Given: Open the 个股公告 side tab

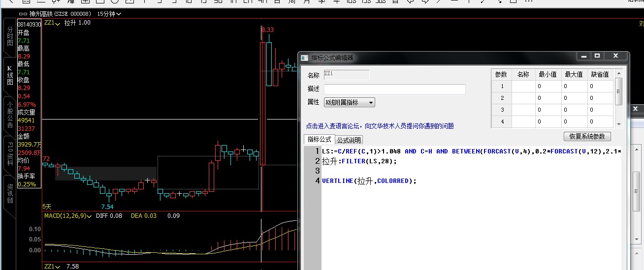Looking at the screenshot, I should [x=10, y=115].
